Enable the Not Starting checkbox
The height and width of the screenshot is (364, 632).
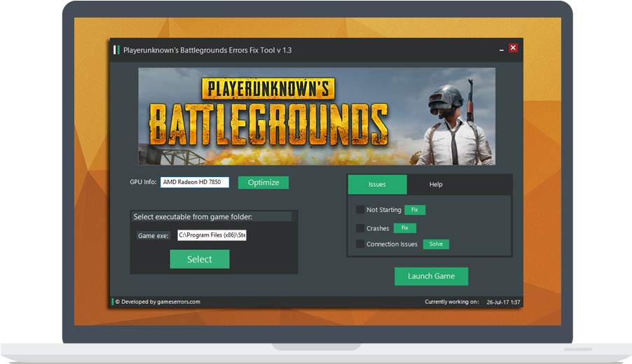(x=360, y=210)
